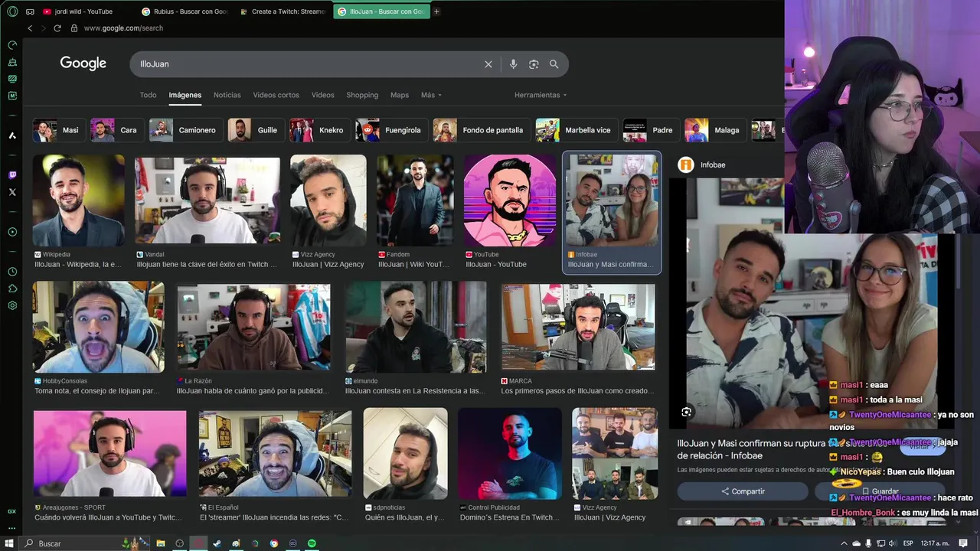This screenshot has width=980, height=551.
Task: Switch to Videos cortos tab
Action: click(x=276, y=95)
